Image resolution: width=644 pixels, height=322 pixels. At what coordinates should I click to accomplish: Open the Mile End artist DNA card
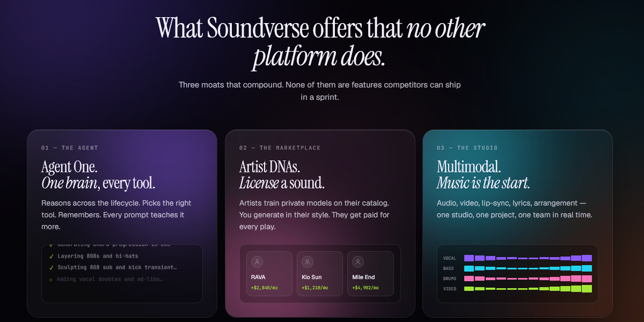point(370,273)
